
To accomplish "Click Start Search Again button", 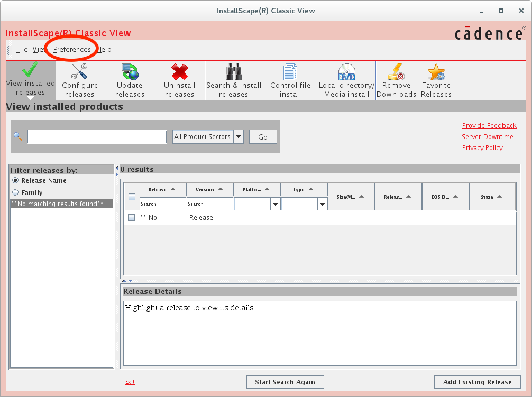I will pyautogui.click(x=285, y=382).
